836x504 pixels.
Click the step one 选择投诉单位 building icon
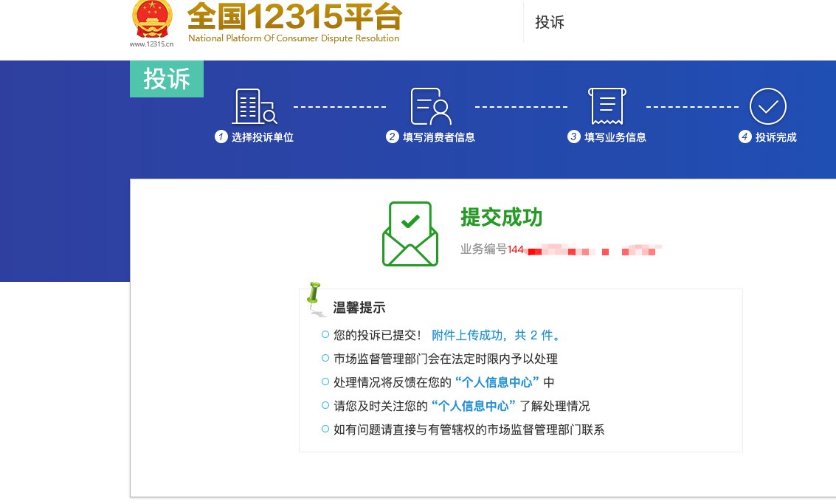(253, 106)
